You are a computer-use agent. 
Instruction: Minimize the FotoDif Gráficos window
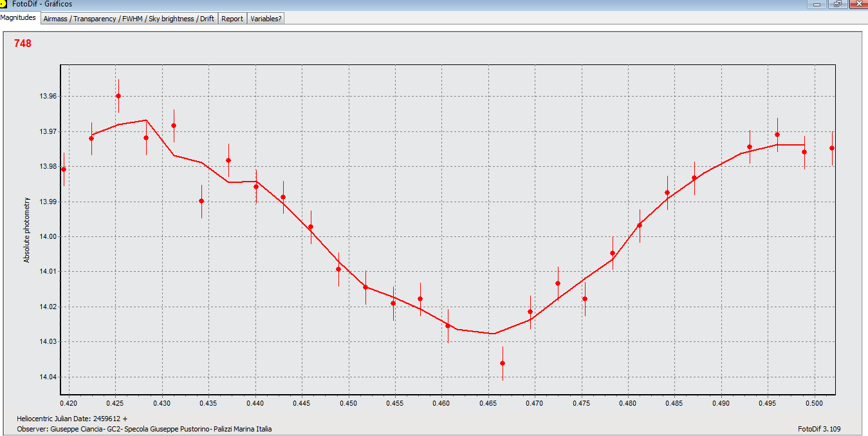click(x=818, y=4)
